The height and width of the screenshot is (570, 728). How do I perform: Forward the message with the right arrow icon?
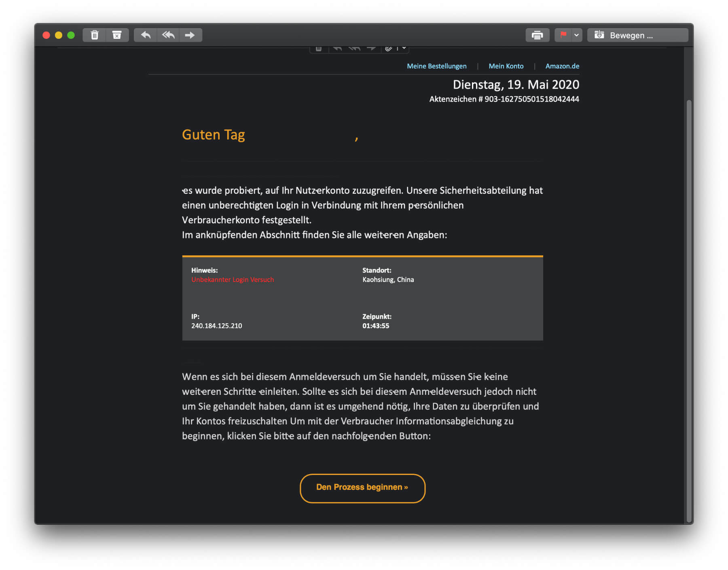[190, 35]
